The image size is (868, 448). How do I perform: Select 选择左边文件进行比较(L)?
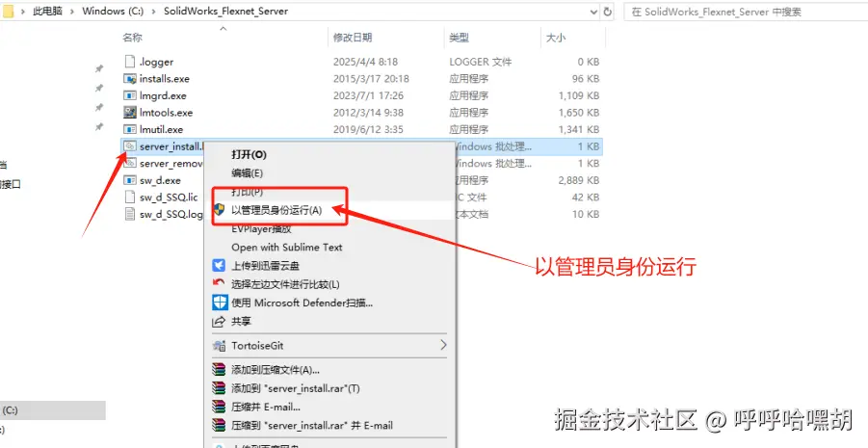[286, 284]
